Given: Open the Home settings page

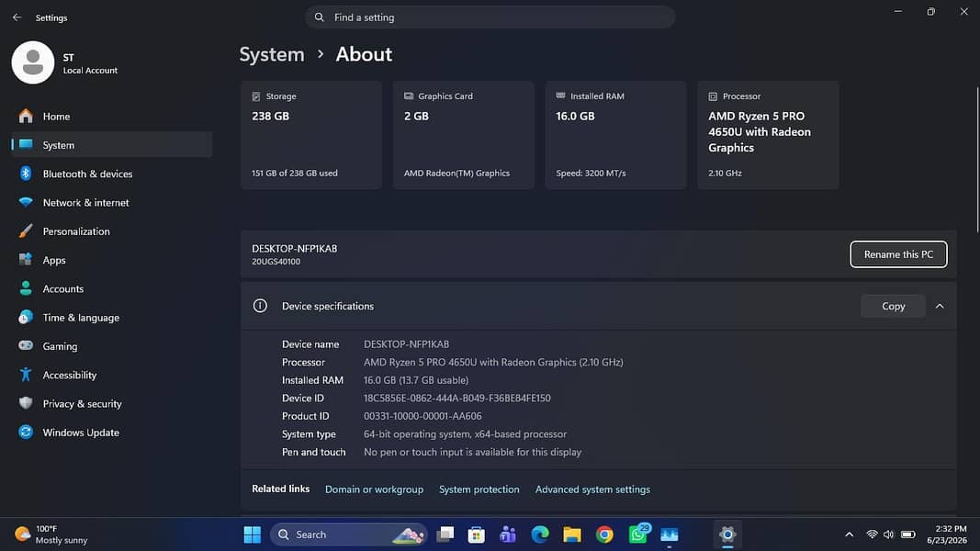Looking at the screenshot, I should tap(112, 117).
